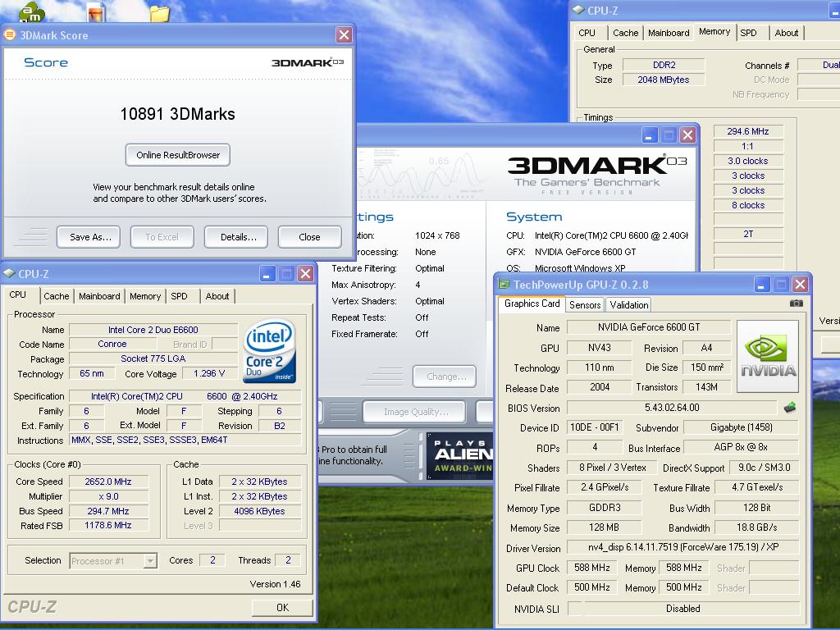Image resolution: width=840 pixels, height=630 pixels.
Task: Click the memory frequency 294.6 MHz value
Action: click(x=748, y=131)
